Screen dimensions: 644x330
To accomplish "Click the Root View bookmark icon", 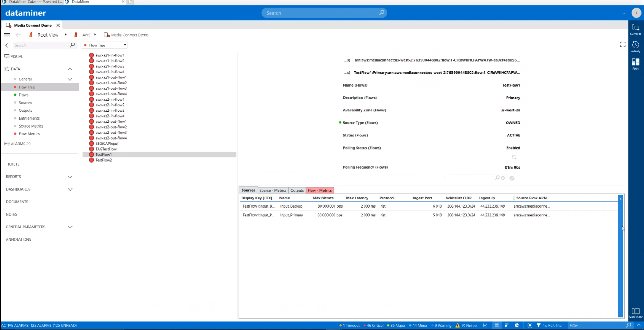I will click(x=31, y=35).
